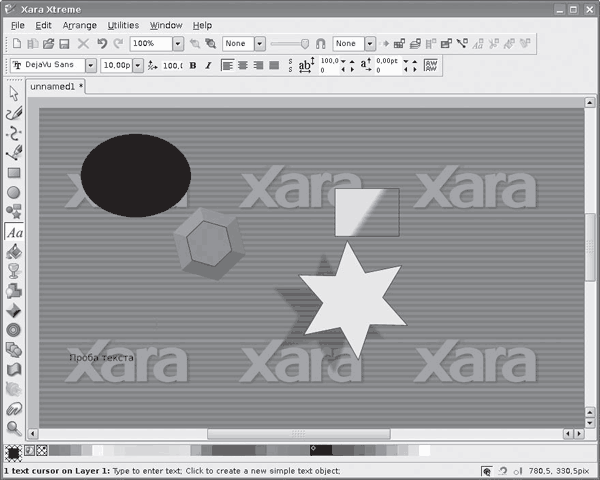Switch to the unnamed1 document tab

[53, 87]
